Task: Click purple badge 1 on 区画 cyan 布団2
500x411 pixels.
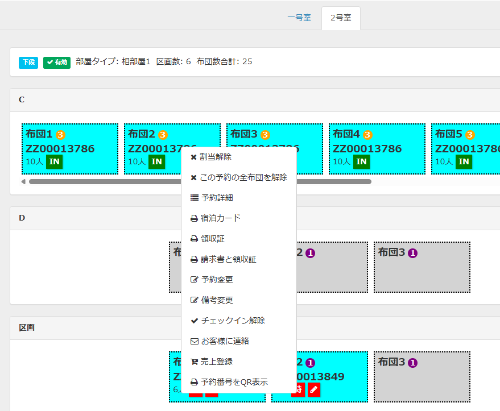Action: [310, 363]
